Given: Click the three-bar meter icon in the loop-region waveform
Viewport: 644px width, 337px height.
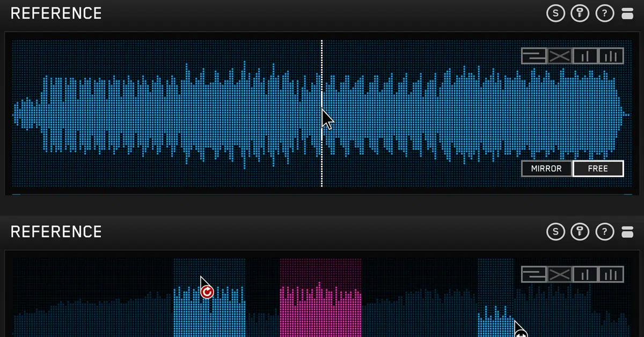Looking at the screenshot, I should pyautogui.click(x=611, y=274).
